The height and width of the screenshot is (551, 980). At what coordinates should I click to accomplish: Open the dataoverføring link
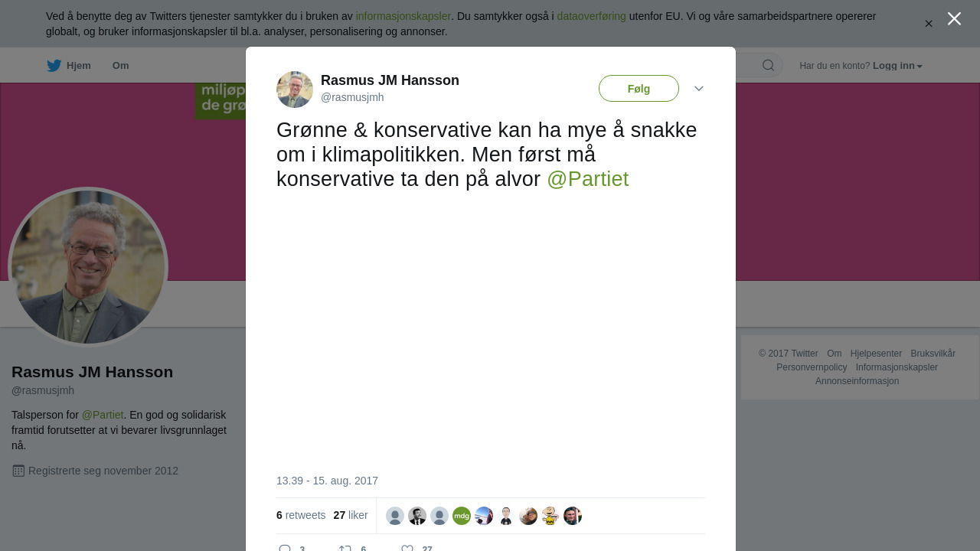[x=591, y=16]
